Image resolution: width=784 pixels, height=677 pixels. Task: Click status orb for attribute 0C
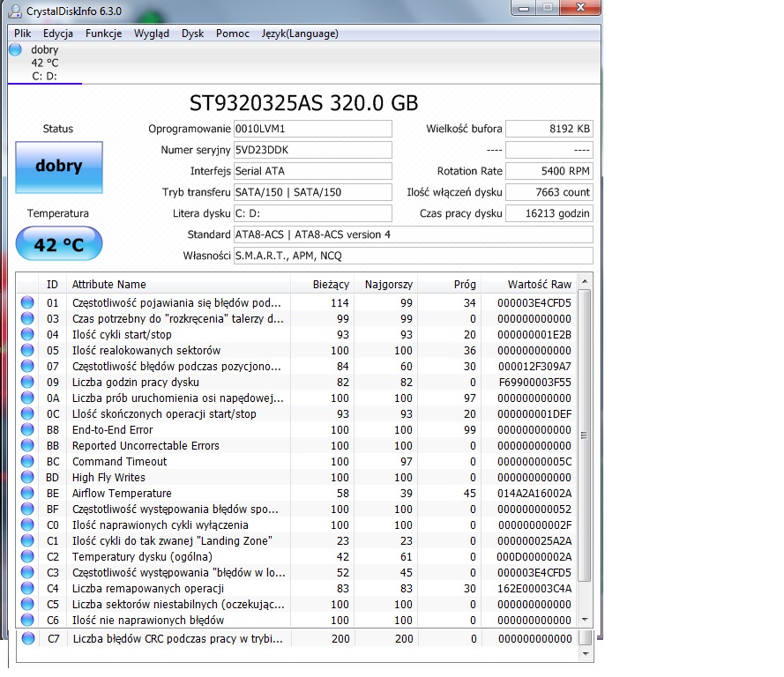[27, 413]
